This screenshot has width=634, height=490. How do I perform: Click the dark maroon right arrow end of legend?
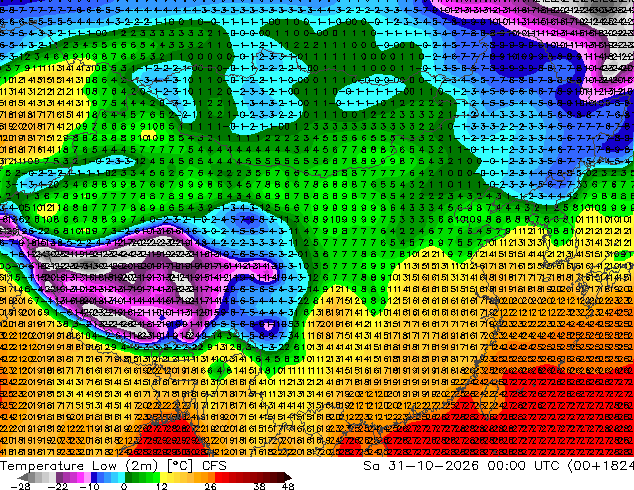point(287,477)
